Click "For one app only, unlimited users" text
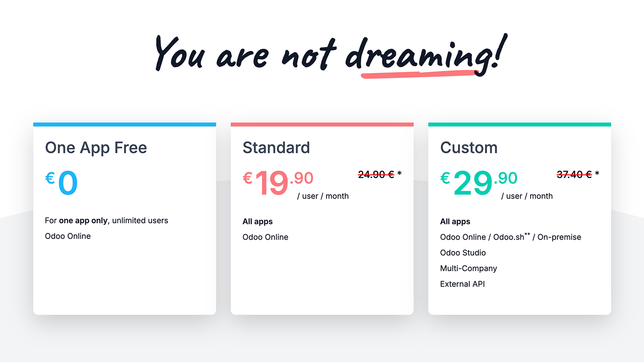The width and height of the screenshot is (644, 362). pyautogui.click(x=106, y=220)
